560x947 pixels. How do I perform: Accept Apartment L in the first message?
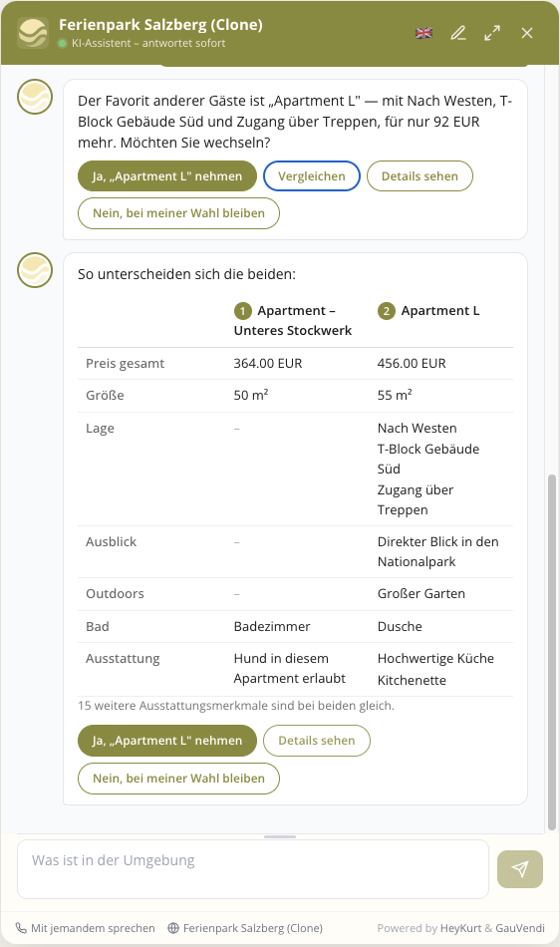coord(167,176)
